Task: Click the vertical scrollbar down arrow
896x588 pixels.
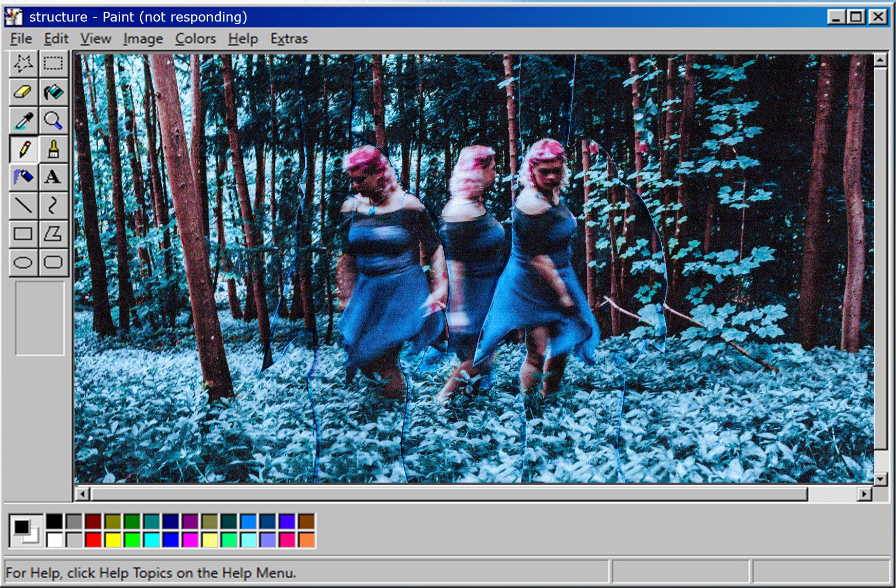Action: 881,479
